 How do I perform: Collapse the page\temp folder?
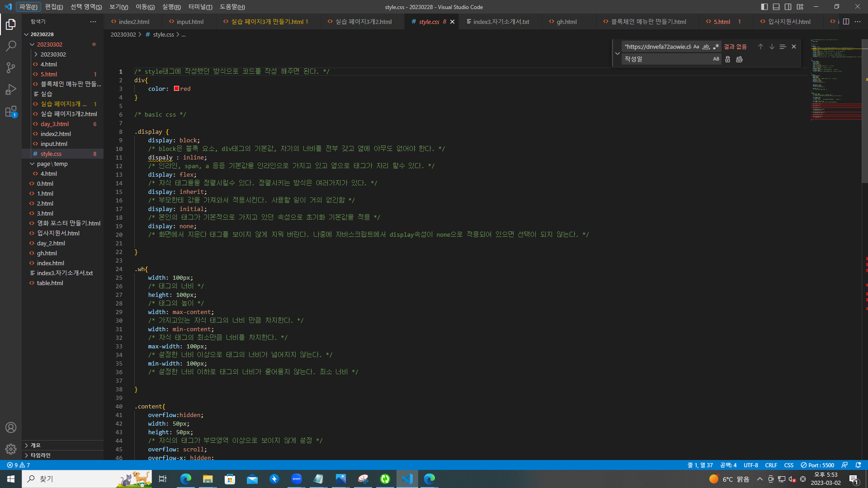[32, 164]
